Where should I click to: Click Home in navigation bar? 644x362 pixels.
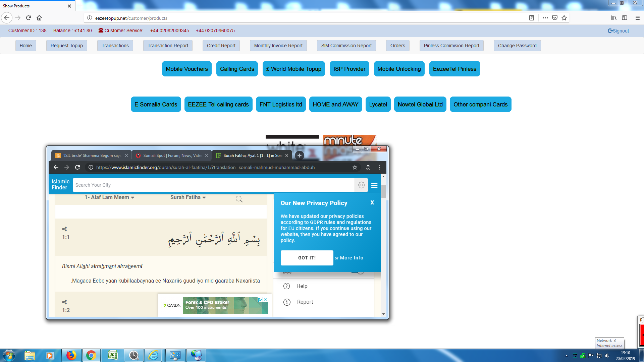tap(26, 46)
